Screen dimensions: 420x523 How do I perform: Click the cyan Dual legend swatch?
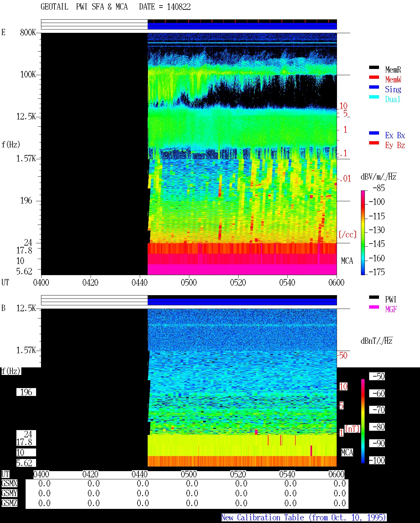click(374, 97)
